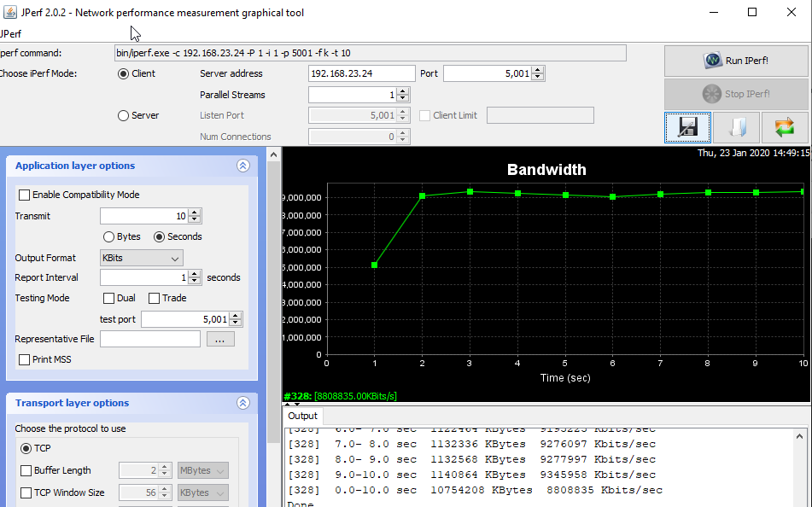Click the Output panel scrollbar up arrow
Viewport: 812px width, 507px height.
tap(799, 436)
